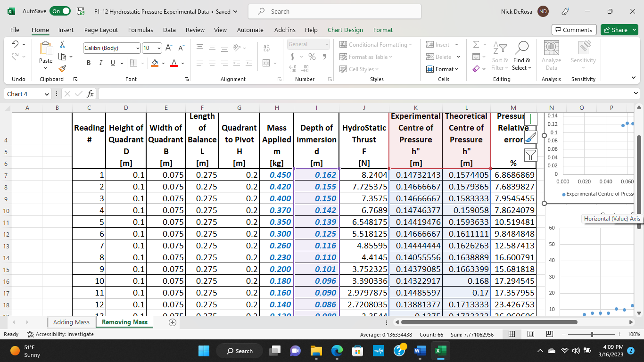644x362 pixels.
Task: Open File Explorer from the taskbar
Action: click(316, 351)
